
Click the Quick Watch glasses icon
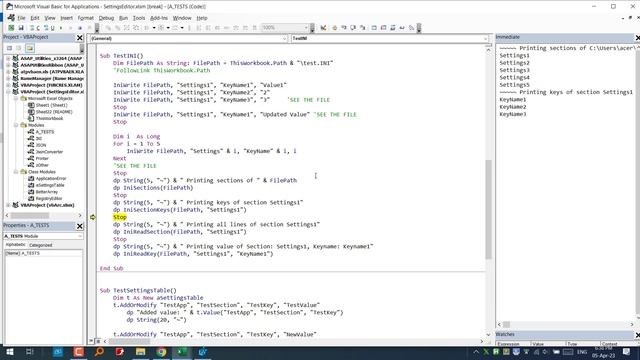click(402, 28)
